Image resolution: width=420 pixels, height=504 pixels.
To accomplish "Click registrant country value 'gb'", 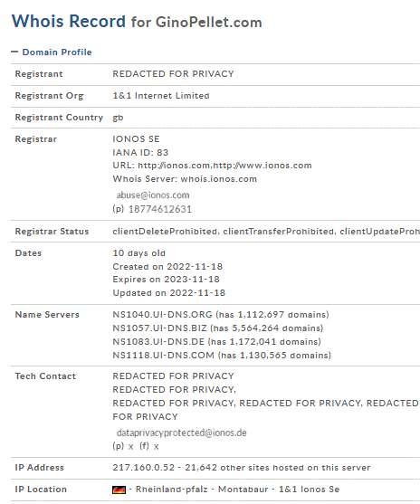I will (x=118, y=118).
